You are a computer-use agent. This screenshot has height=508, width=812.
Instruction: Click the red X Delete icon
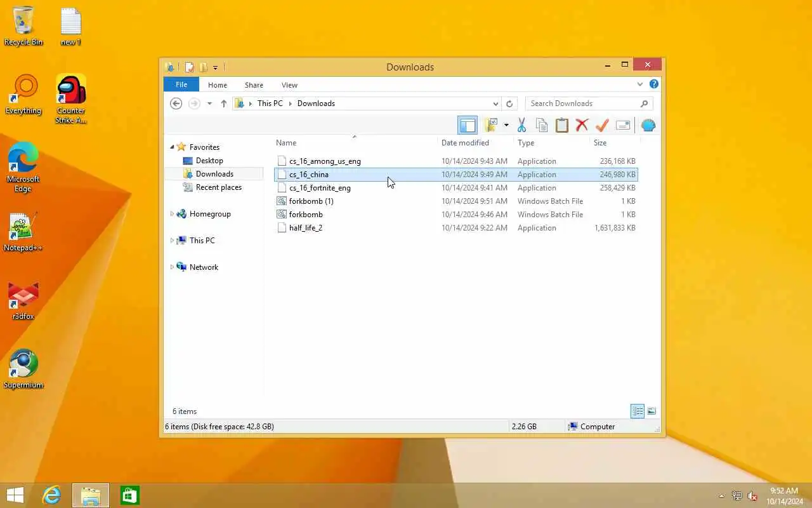[x=582, y=125]
